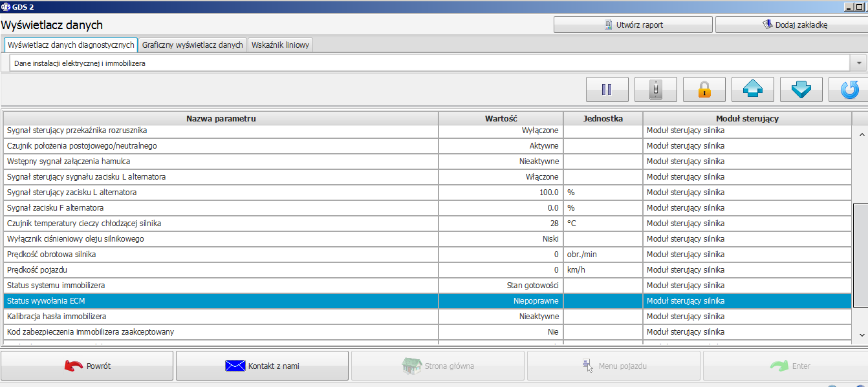Move selected row up with blue arrow

pyautogui.click(x=753, y=90)
